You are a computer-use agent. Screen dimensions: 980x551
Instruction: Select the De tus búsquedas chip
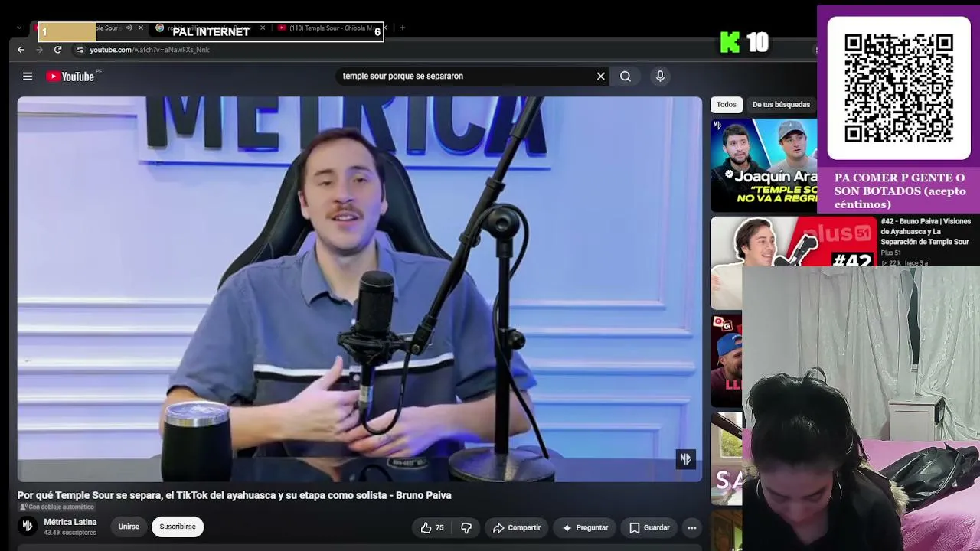pos(781,105)
